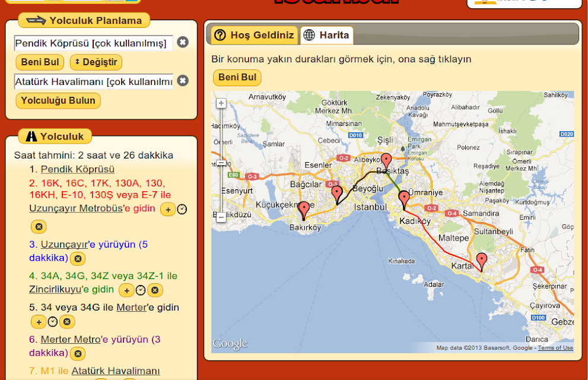Expand options with plus on Zincirlikuyu step
The image size is (588, 380).
pos(127,290)
